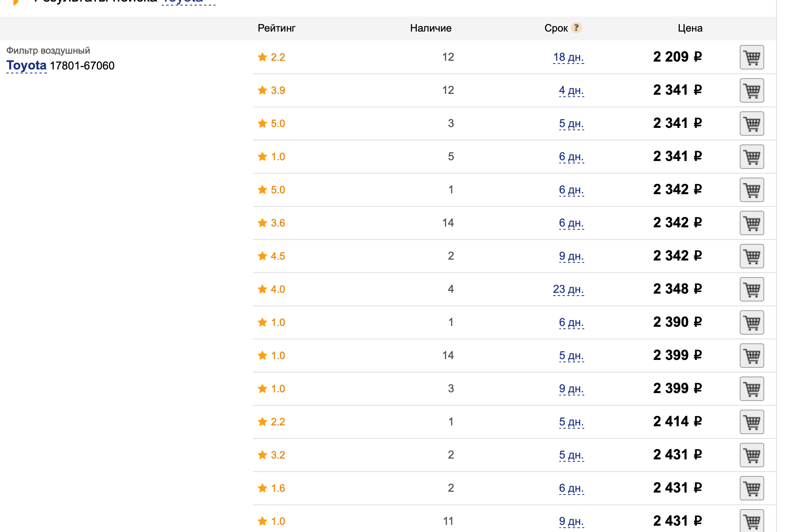Add the 2 390 ₽ offer to cart

coord(752,322)
